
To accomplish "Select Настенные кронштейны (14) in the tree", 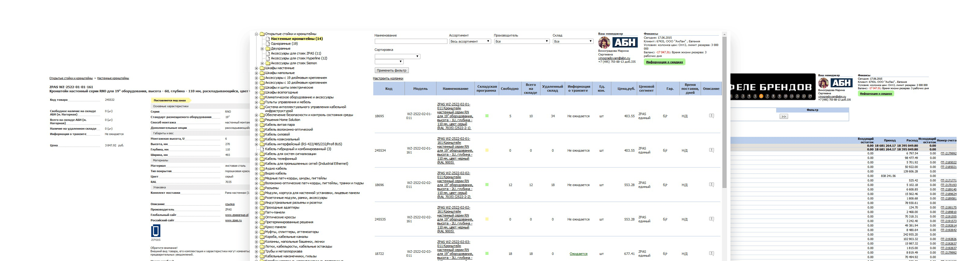I will pyautogui.click(x=297, y=39).
